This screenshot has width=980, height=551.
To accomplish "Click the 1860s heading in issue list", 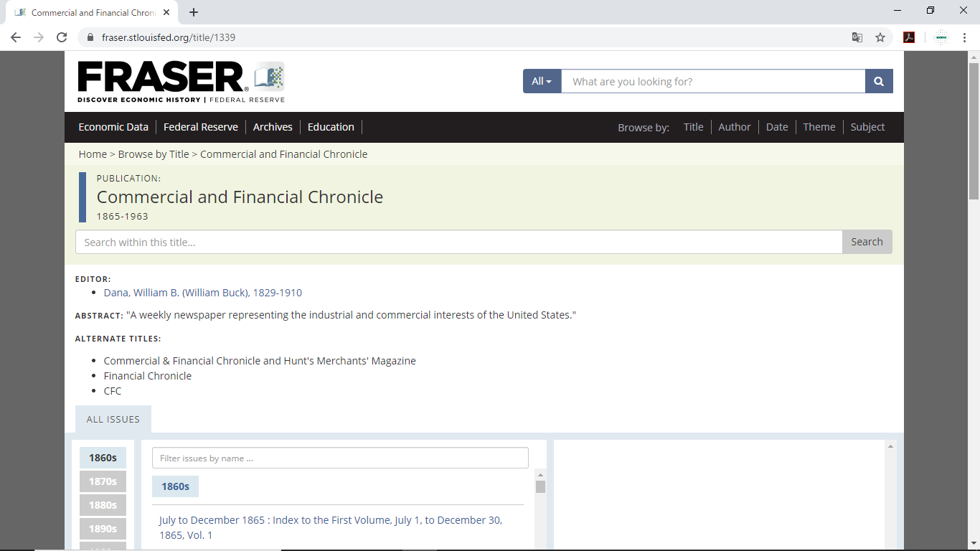I will (x=175, y=486).
